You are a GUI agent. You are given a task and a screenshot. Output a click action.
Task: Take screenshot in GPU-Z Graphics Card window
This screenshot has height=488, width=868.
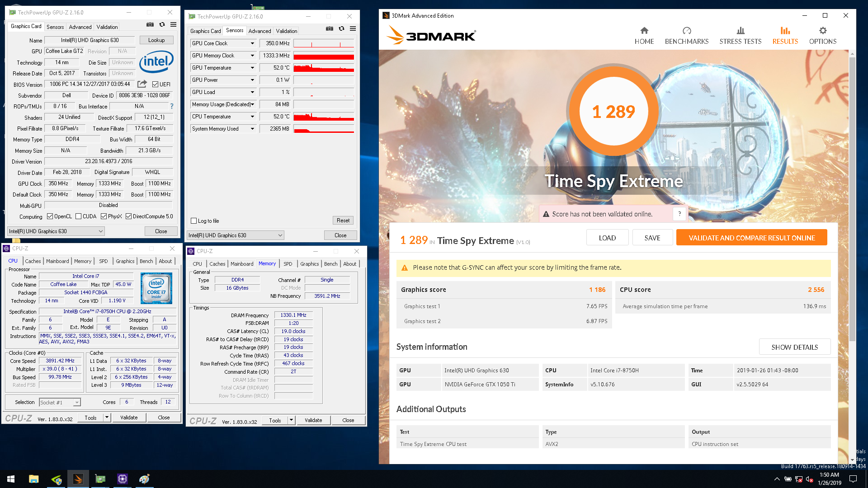click(x=150, y=24)
